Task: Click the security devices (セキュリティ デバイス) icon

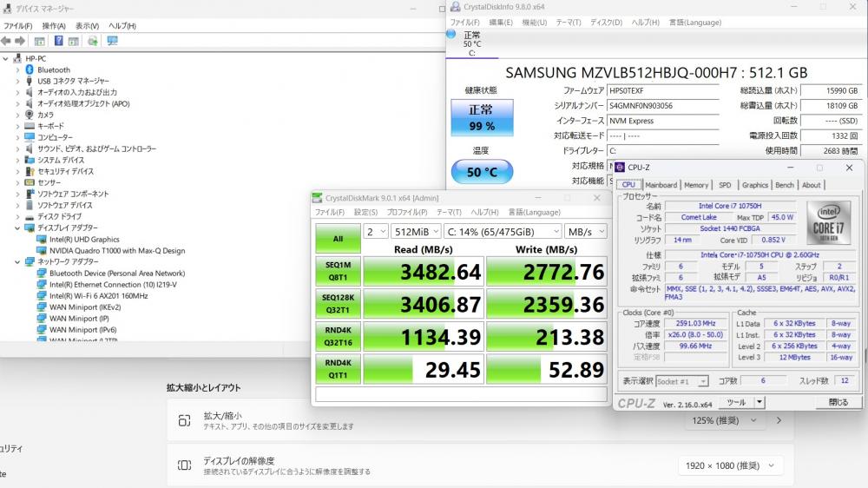Action: [30, 171]
